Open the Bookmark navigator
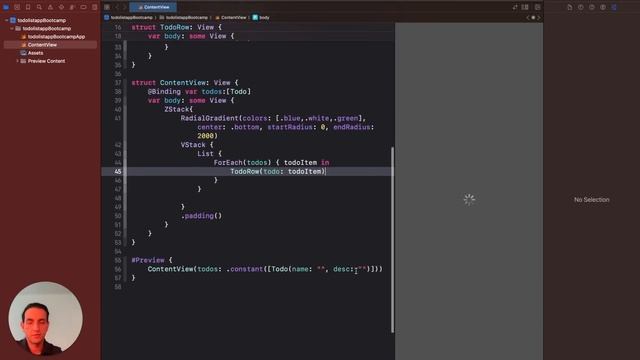 tap(28, 7)
